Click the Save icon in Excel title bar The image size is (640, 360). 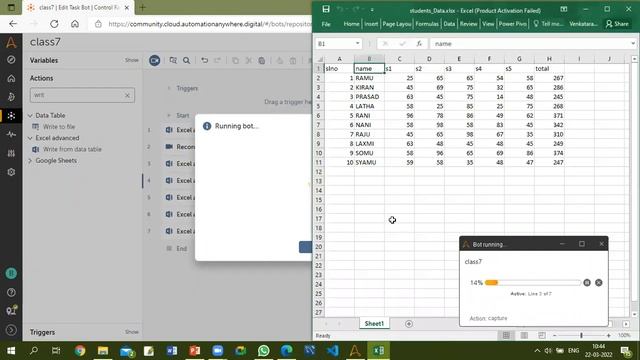pyautogui.click(x=326, y=9)
